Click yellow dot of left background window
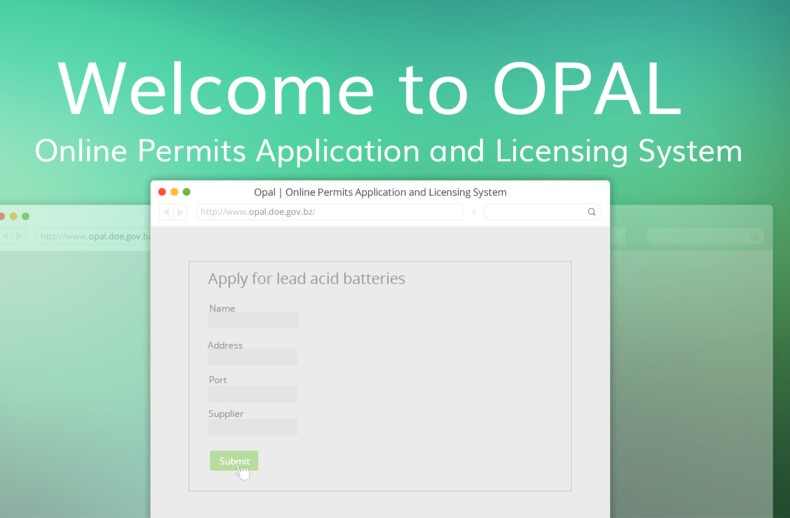Viewport: 790px width, 518px height. pos(13,216)
